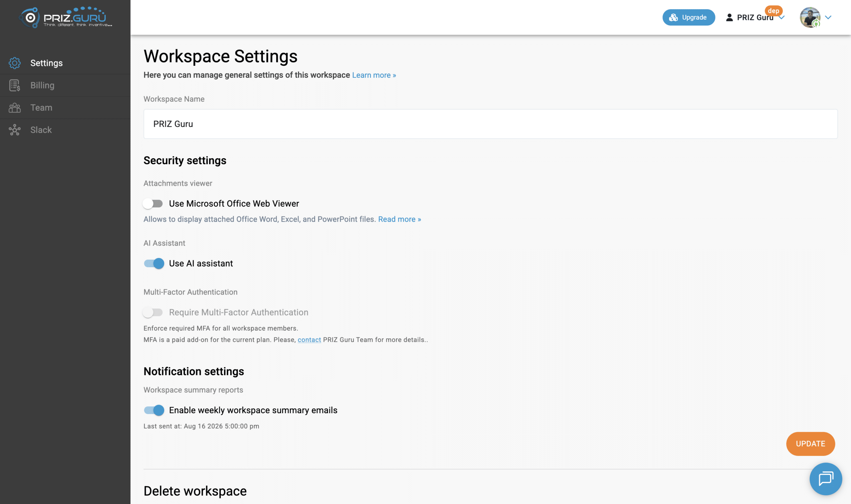Click the AI Assistant section label

tap(164, 243)
